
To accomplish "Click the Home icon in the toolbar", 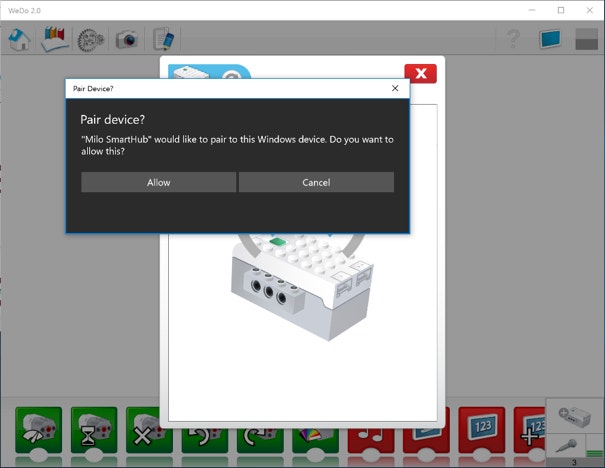I will (19, 39).
